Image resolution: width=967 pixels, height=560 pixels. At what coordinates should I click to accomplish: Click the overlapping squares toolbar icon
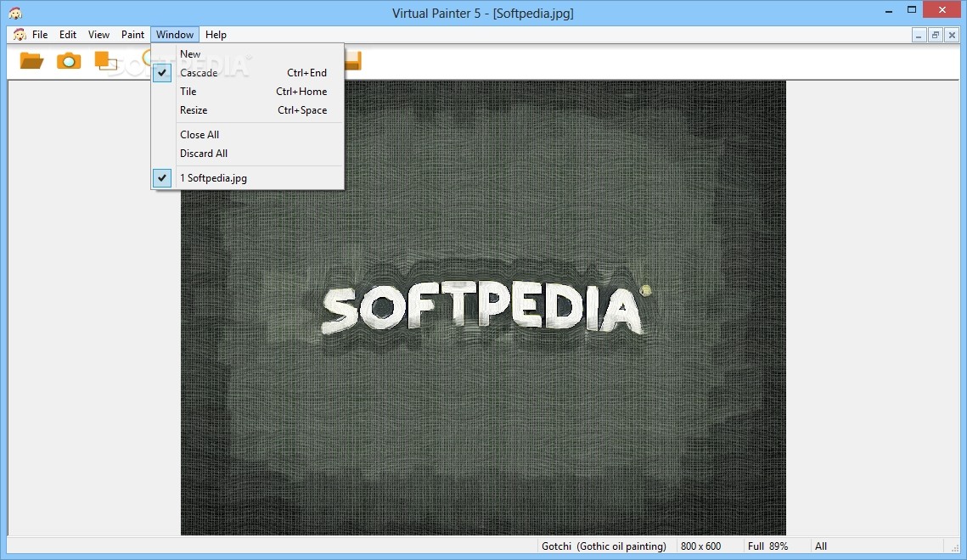(105, 60)
